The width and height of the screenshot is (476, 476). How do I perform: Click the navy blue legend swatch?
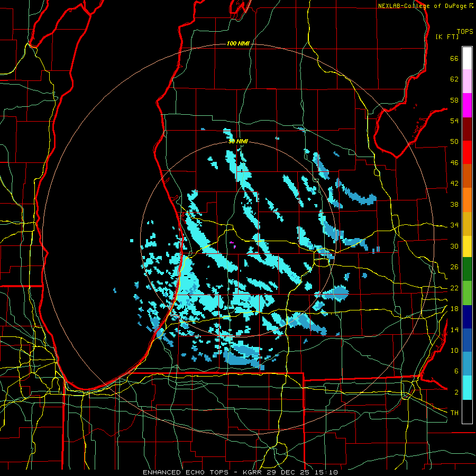467,317
